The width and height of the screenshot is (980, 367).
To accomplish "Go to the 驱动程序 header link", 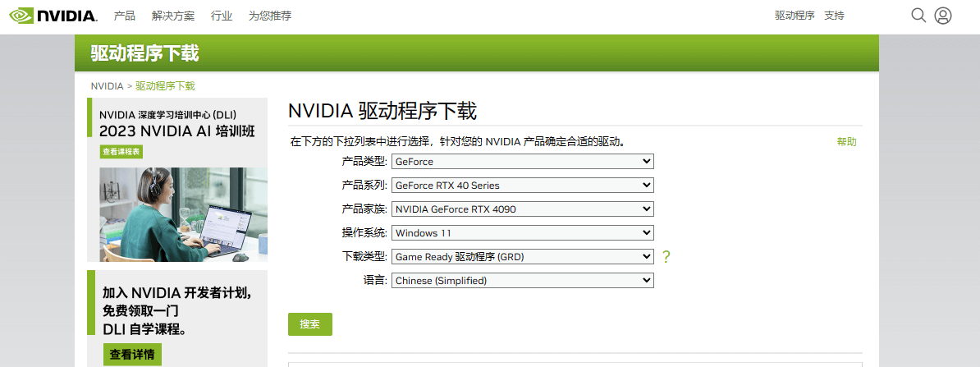I will 795,16.
